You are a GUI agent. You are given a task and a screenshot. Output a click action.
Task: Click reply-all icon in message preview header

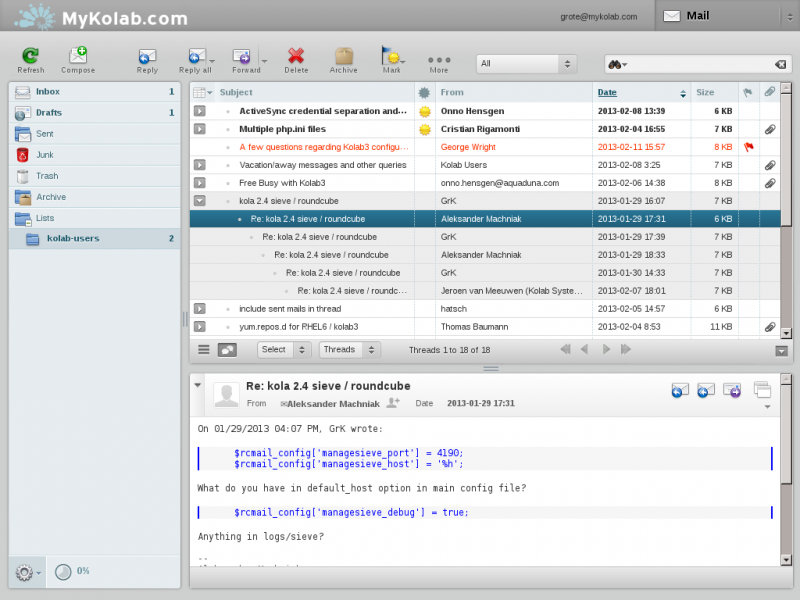pyautogui.click(x=706, y=390)
